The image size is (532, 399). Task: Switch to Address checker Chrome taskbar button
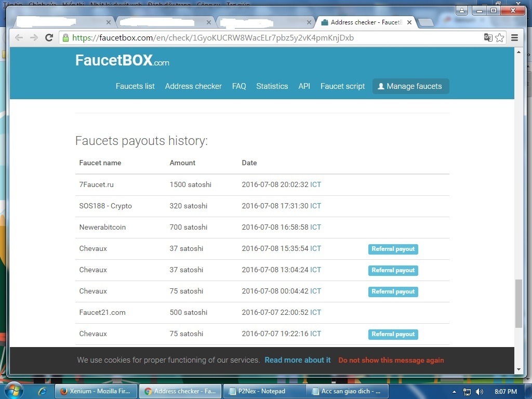tap(180, 391)
